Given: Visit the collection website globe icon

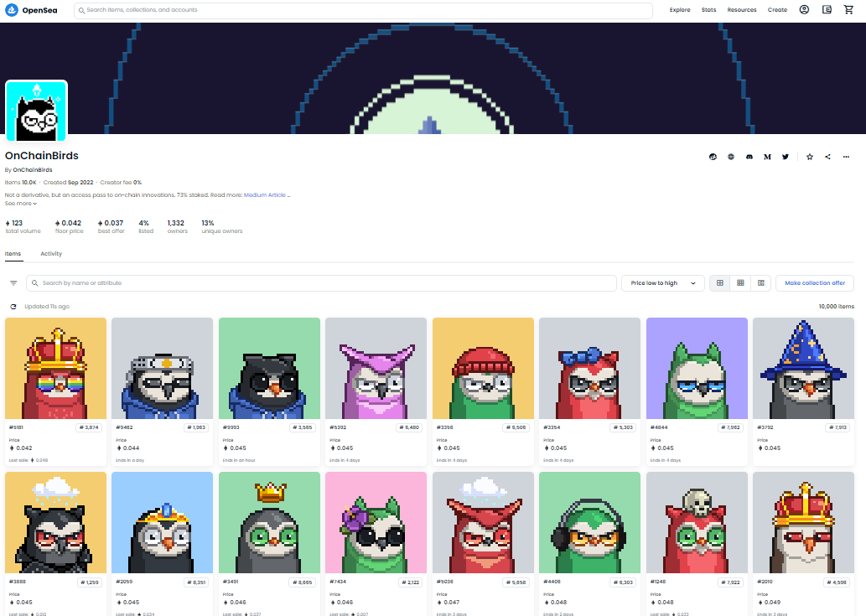Looking at the screenshot, I should tap(731, 157).
